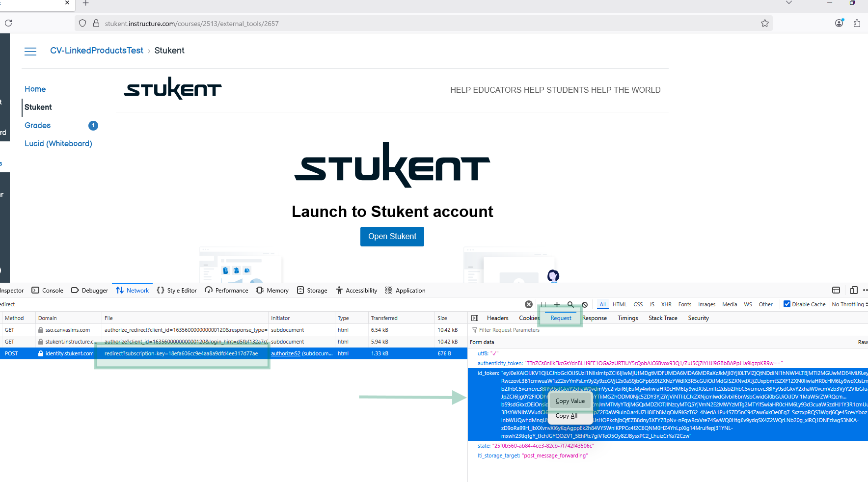Screen dimensions: 868x482
Task: Choose Copy All from context menu
Action: (x=567, y=416)
